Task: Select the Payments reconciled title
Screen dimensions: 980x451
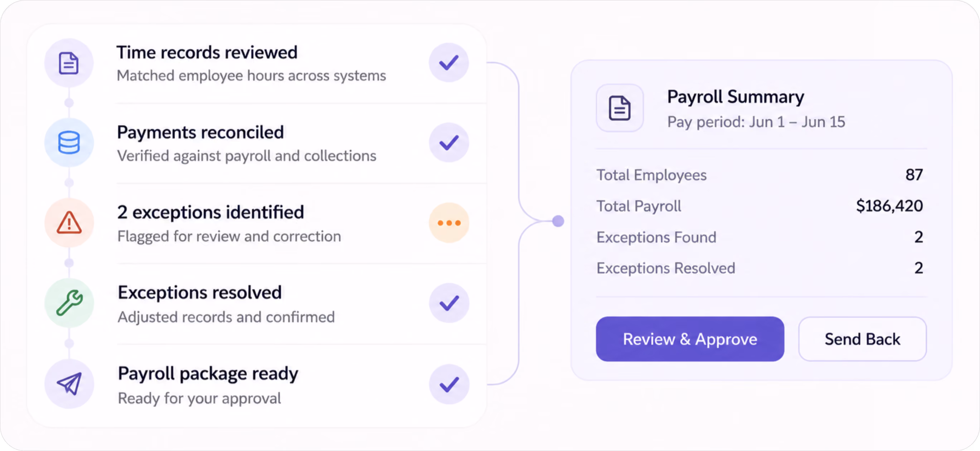Action: click(200, 132)
